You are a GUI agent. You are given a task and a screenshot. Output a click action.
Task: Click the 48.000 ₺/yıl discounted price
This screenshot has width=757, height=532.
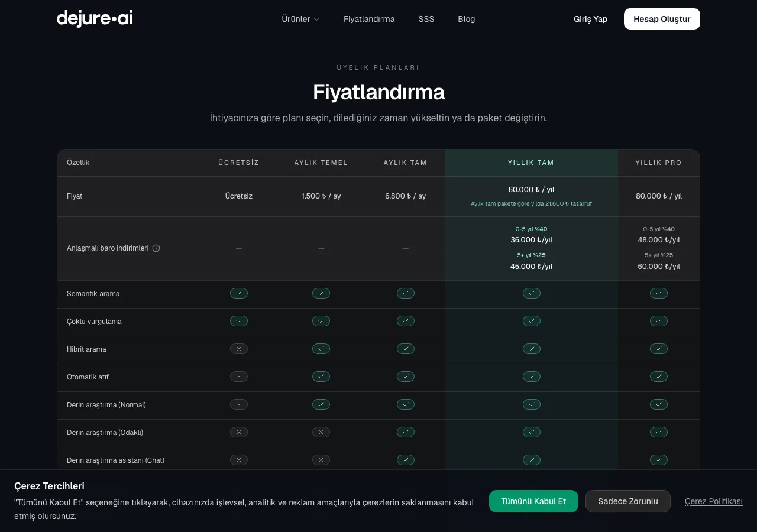[659, 240]
